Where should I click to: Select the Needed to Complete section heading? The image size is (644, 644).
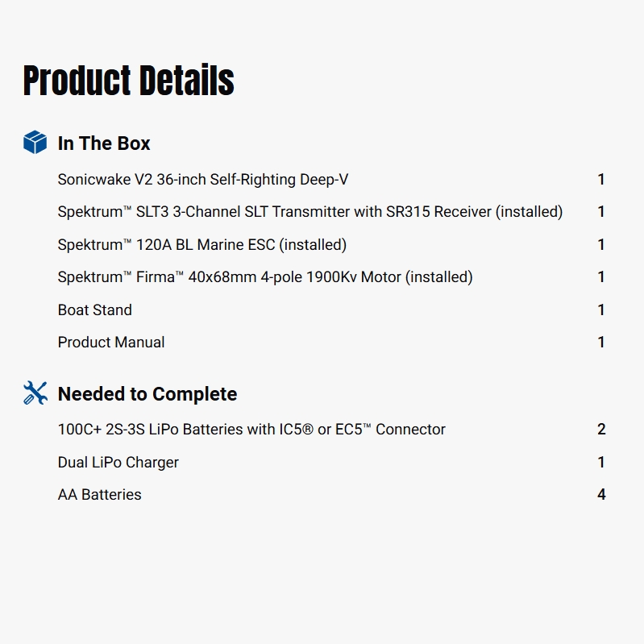(x=147, y=394)
